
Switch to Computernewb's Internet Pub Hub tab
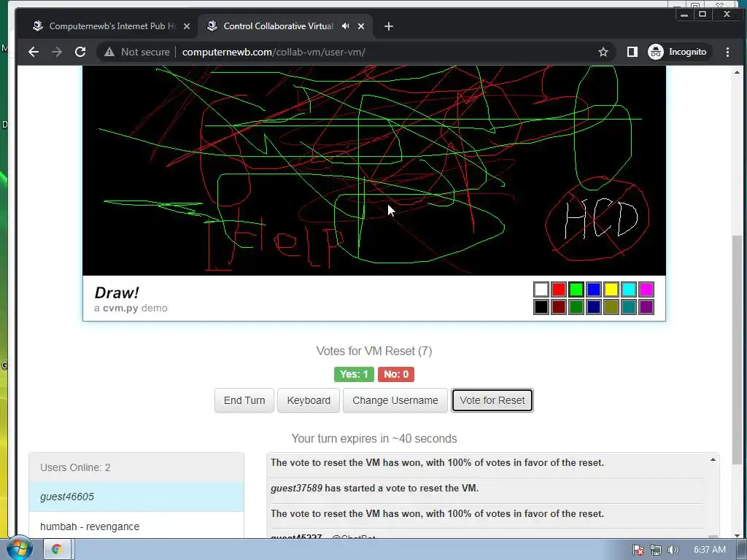(112, 26)
